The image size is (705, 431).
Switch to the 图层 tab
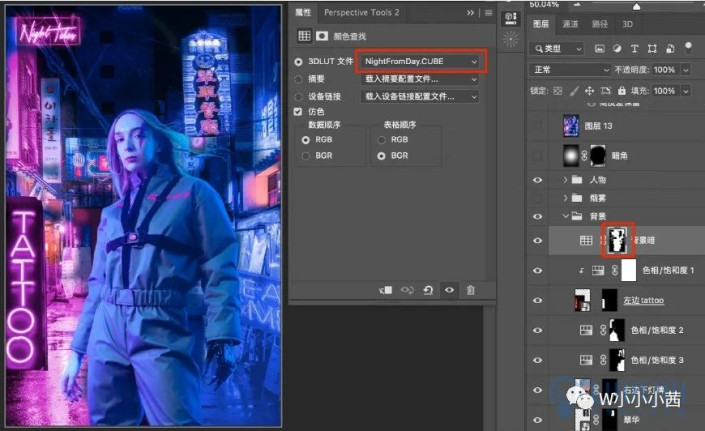[x=541, y=24]
